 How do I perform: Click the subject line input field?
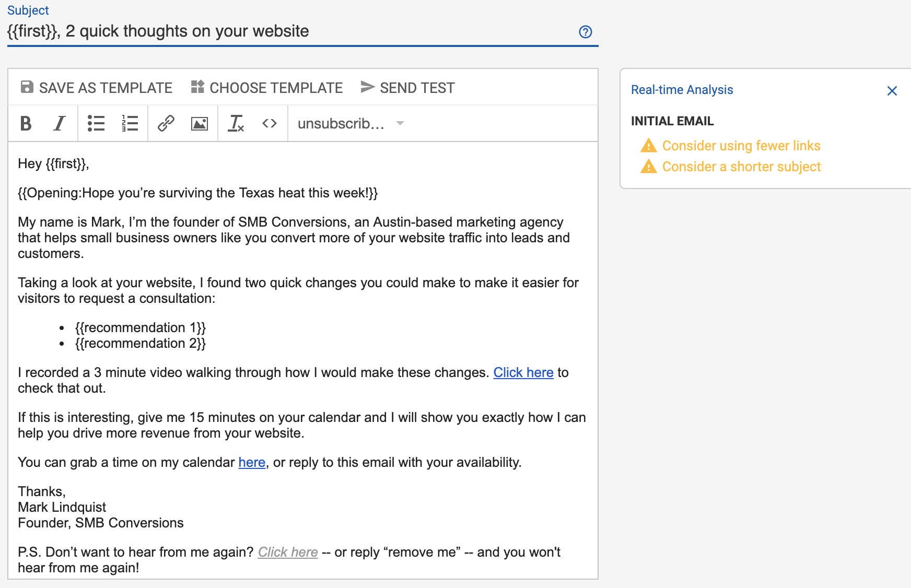pos(287,31)
